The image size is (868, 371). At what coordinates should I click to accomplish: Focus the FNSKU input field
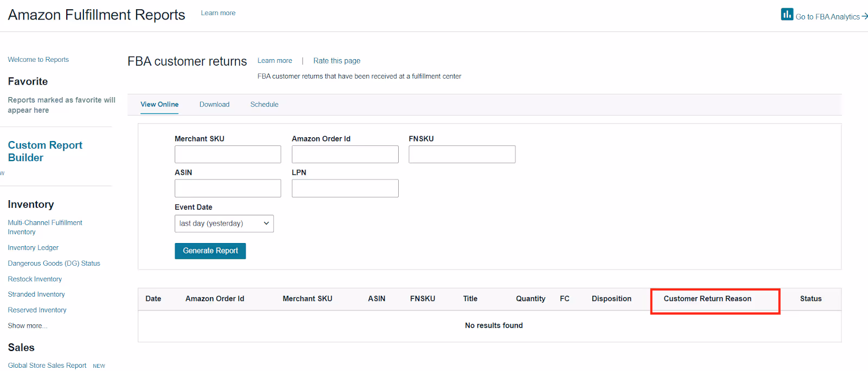coord(462,154)
